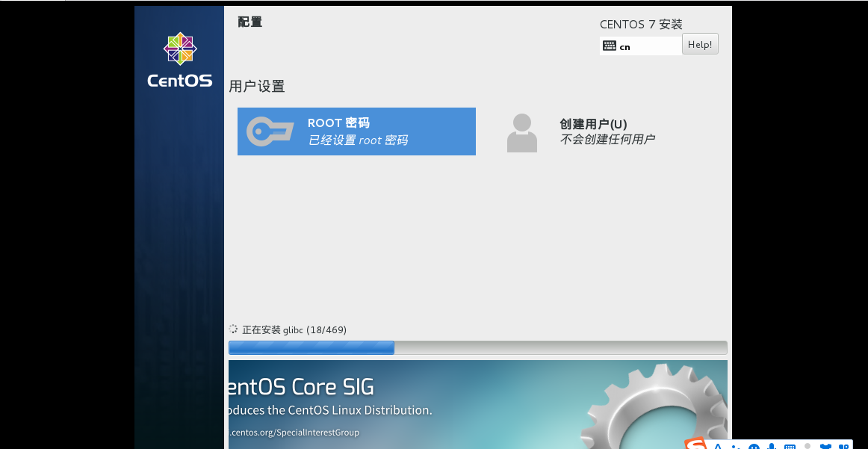Click the keyboard layout icon beside cn

pyautogui.click(x=609, y=46)
